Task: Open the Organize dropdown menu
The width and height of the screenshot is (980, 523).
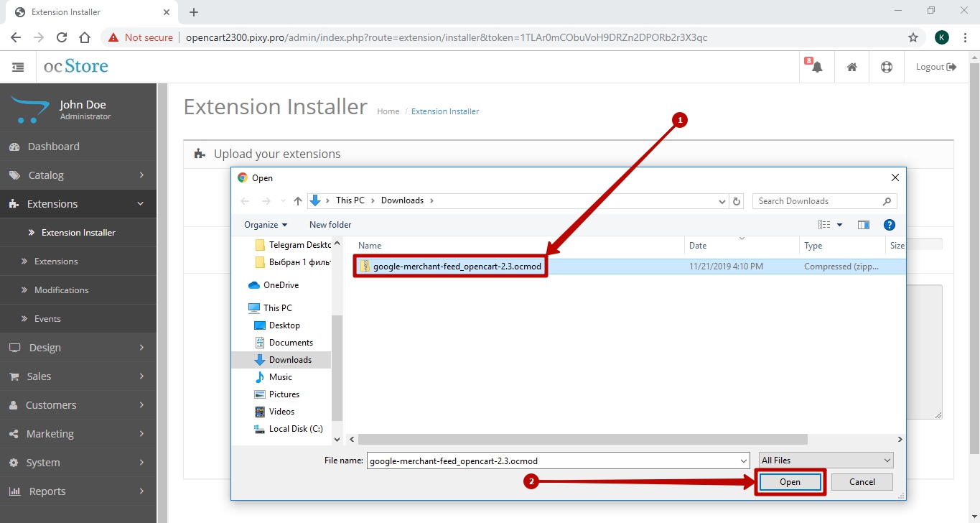Action: pyautogui.click(x=265, y=225)
